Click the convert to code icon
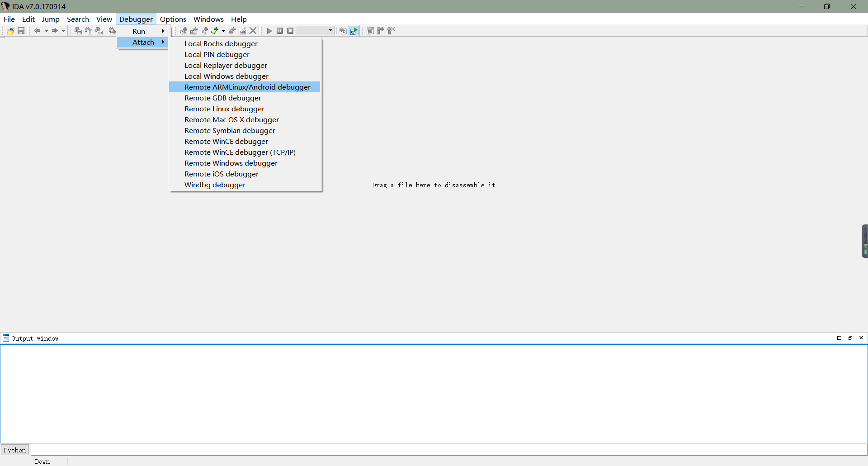This screenshot has height=466, width=868. 184,31
